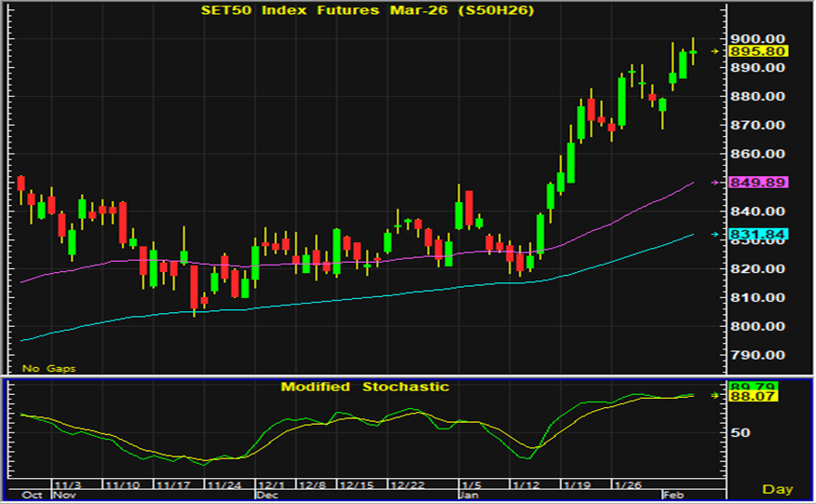Screen dimensions: 816x504
Task: Click the 900.00 price axis label
Action: (x=758, y=39)
